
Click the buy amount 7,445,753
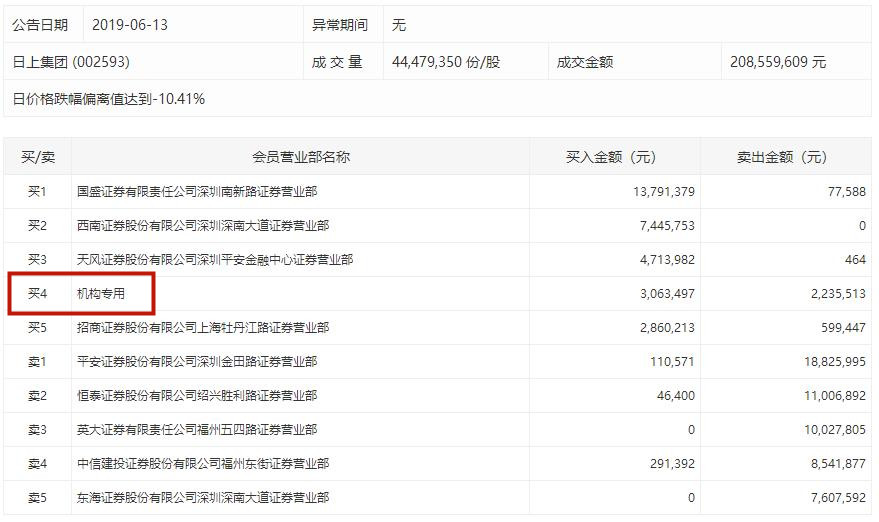tap(667, 225)
